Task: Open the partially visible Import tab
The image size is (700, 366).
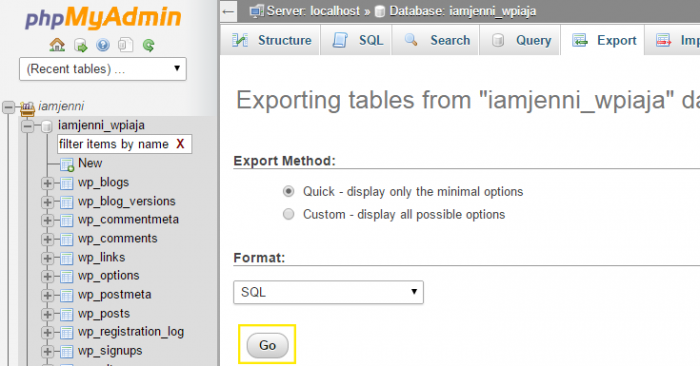Action: pyautogui.click(x=673, y=40)
